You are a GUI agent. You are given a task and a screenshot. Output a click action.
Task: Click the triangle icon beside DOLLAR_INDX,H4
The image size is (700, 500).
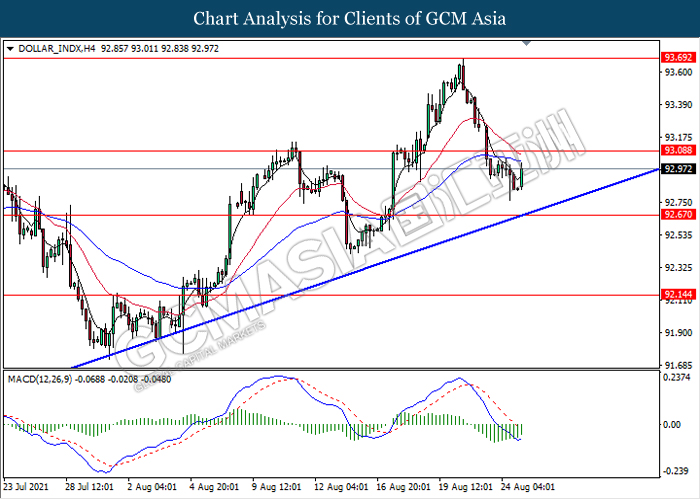click(x=10, y=47)
